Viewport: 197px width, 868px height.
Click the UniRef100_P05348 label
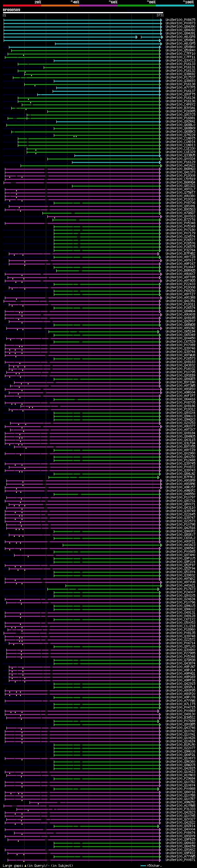(180, 223)
